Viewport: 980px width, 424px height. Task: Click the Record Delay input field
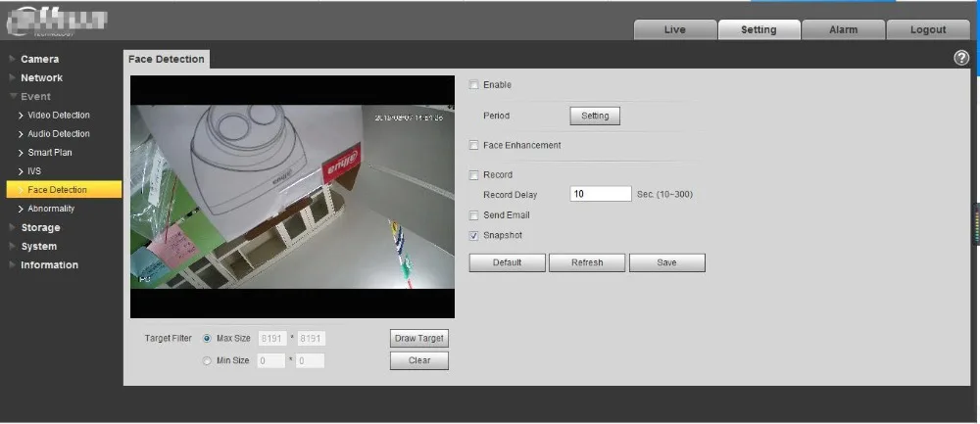click(601, 194)
